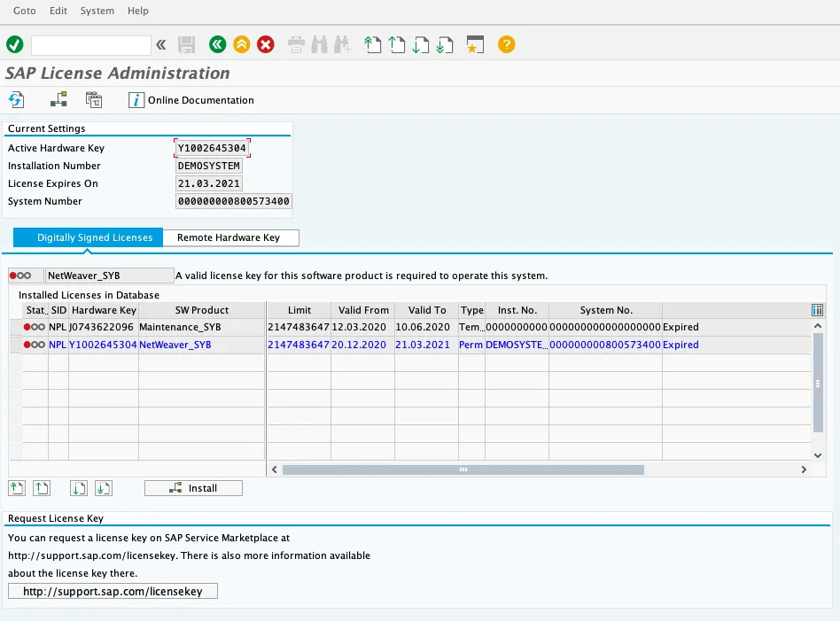Click Online Documentation button

[191, 100]
